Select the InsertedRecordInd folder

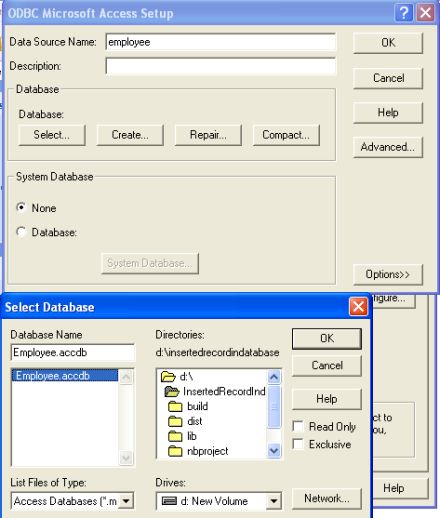coord(215,391)
